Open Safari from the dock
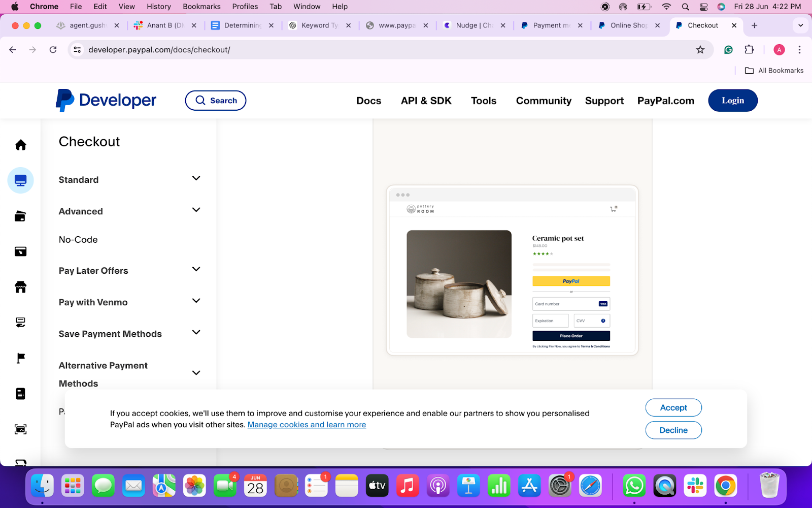 click(590, 486)
